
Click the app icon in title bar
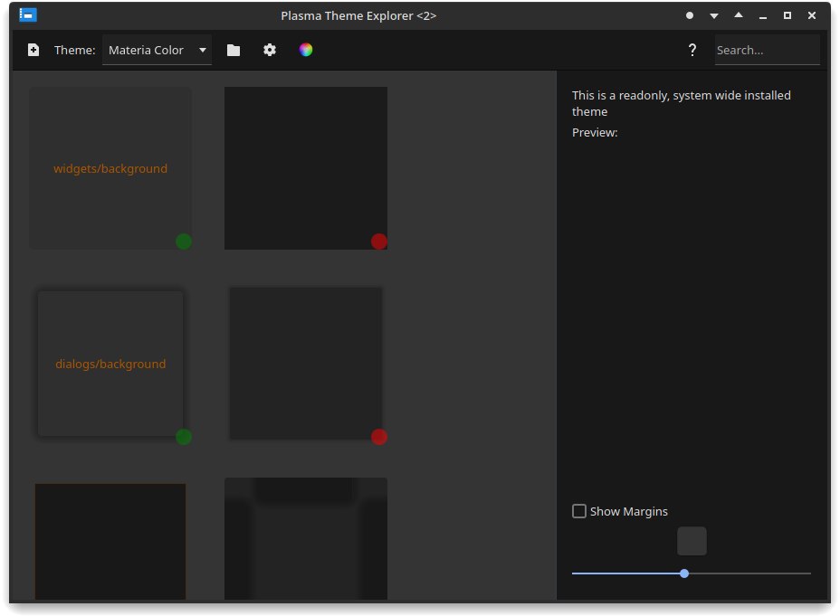[x=28, y=15]
